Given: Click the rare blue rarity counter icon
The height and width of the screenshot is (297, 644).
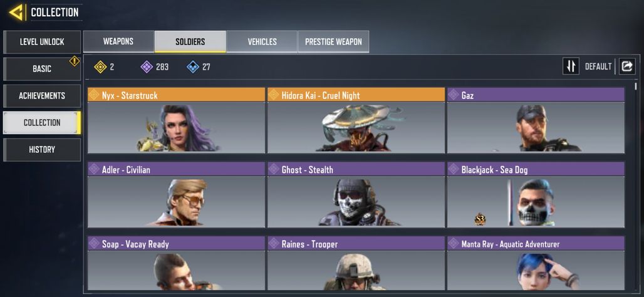Looking at the screenshot, I should [192, 66].
